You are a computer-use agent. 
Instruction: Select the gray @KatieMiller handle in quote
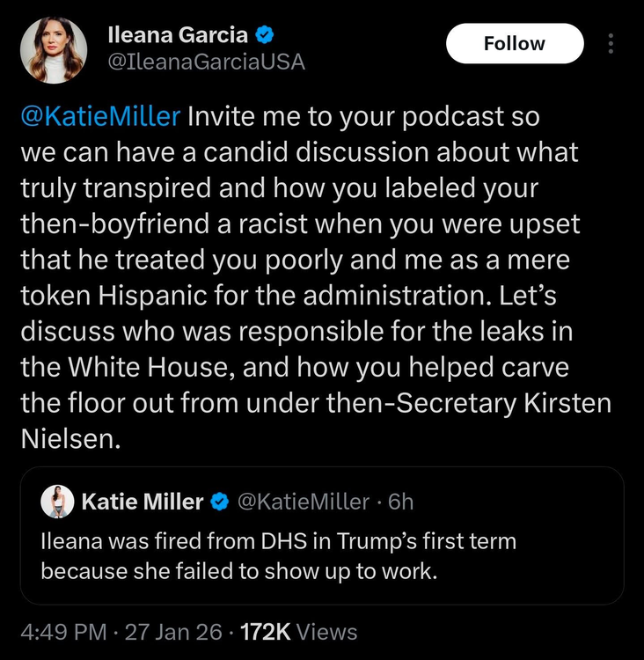coord(304,502)
